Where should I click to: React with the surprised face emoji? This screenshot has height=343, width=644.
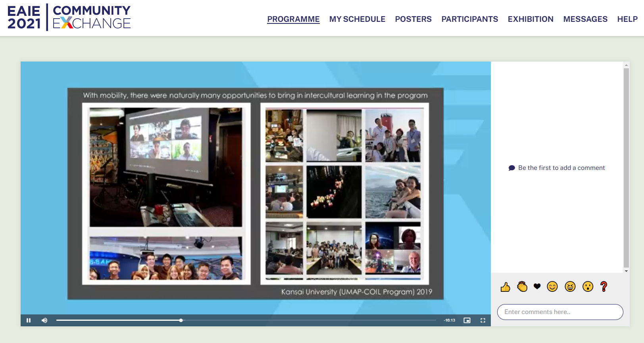pos(588,287)
